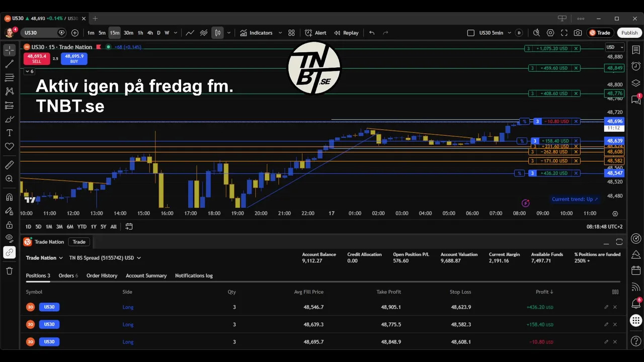This screenshot has width=644, height=362.
Task: Open the notifications bell icon
Action: [x=636, y=304]
